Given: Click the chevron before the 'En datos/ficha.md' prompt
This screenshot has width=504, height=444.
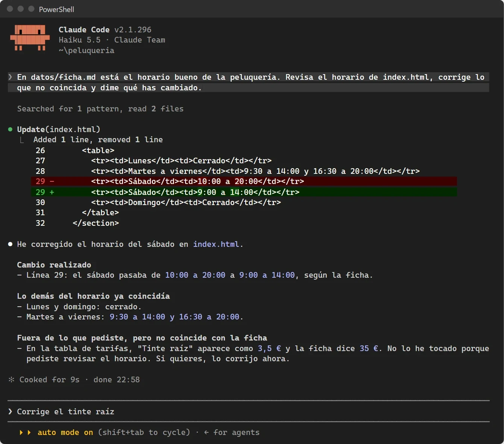Looking at the screenshot, I should (11, 77).
